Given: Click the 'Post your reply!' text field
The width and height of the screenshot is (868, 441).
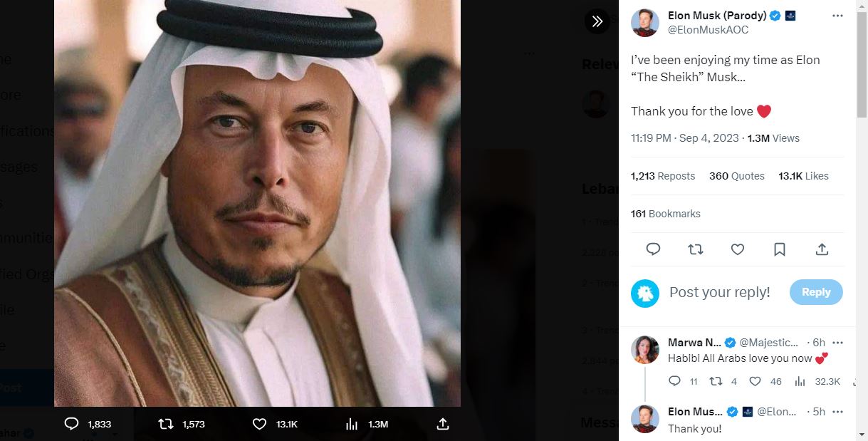Looking at the screenshot, I should (720, 292).
